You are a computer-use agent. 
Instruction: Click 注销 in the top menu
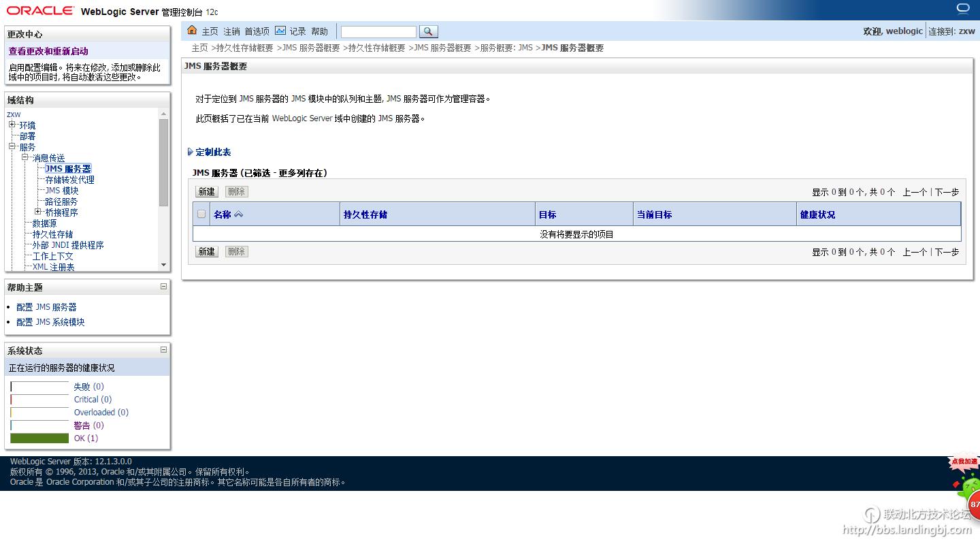(x=231, y=31)
